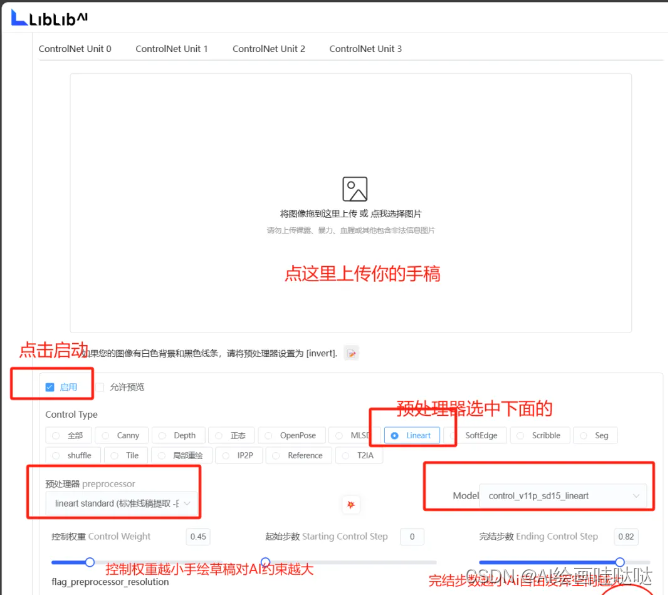Select the Depth control type

[x=179, y=435]
